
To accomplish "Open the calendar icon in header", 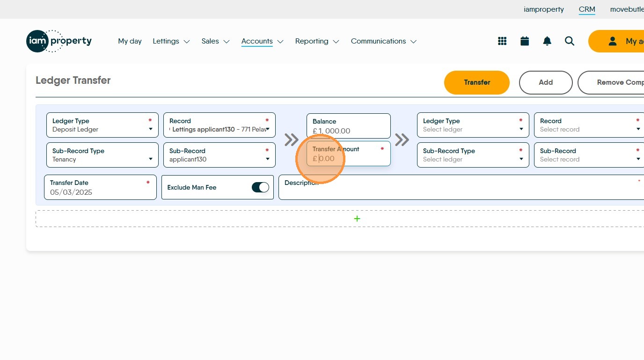I will coord(525,41).
